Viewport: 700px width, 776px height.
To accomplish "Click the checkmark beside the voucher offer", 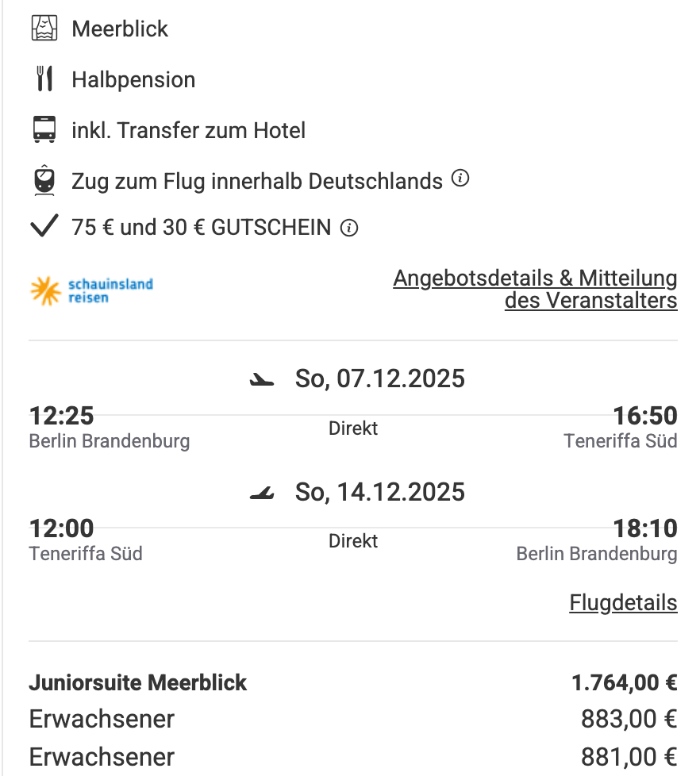I will [44, 228].
